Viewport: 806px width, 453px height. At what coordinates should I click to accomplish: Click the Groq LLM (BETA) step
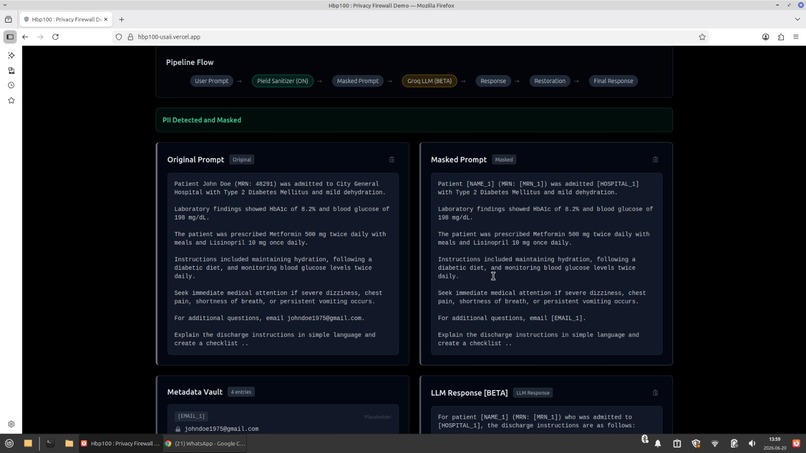coord(429,81)
